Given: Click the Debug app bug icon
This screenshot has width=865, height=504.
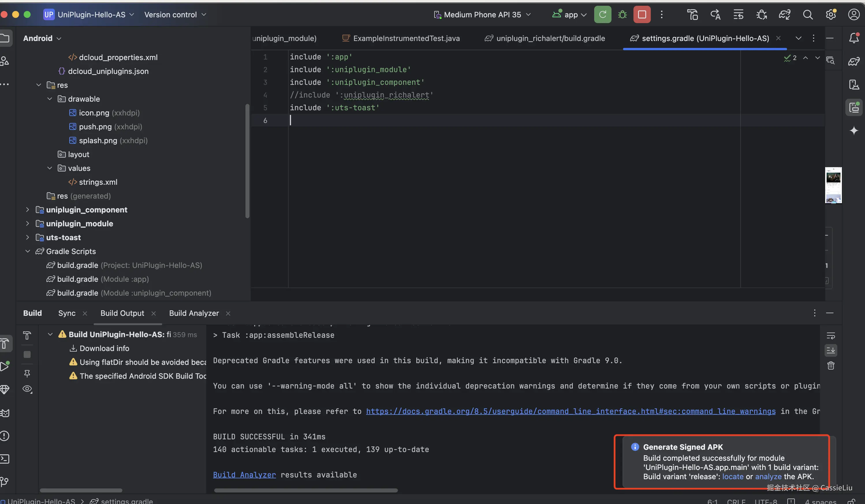Looking at the screenshot, I should click(622, 15).
